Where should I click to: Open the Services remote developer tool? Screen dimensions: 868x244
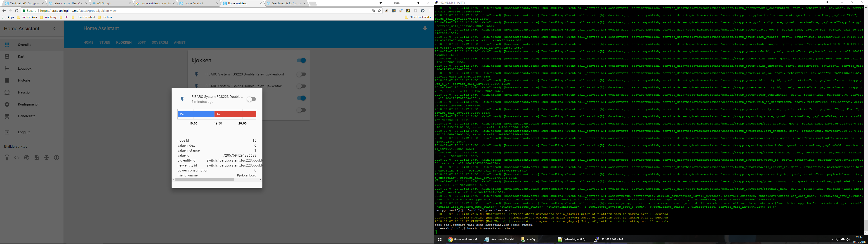click(x=7, y=158)
